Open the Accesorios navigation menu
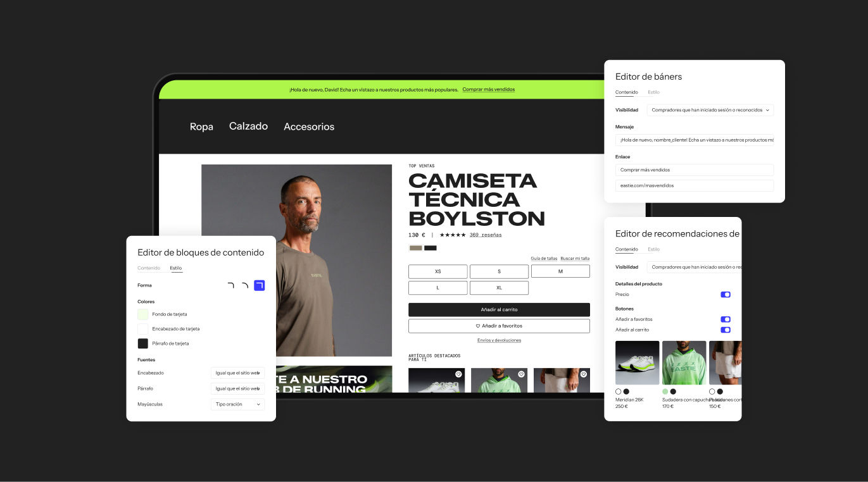Image resolution: width=868 pixels, height=482 pixels. coord(309,127)
